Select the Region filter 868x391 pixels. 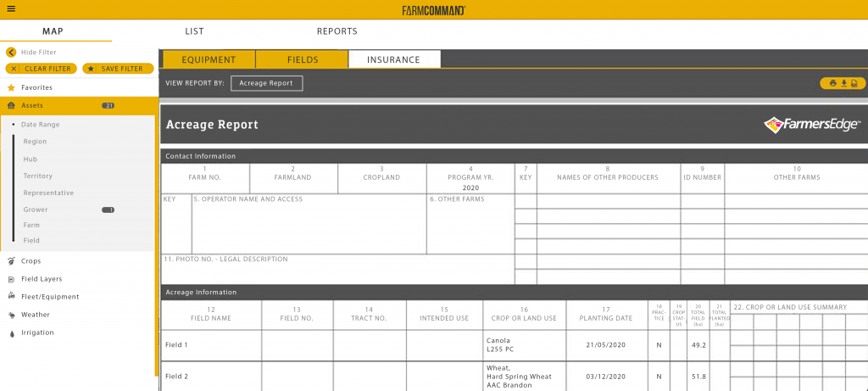click(x=35, y=142)
